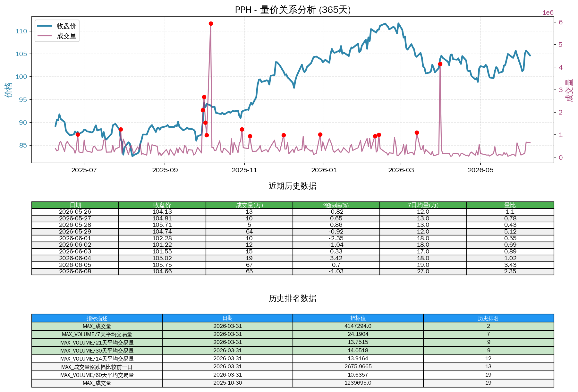
Task: Click the closing price 104.81
Action: (162, 218)
